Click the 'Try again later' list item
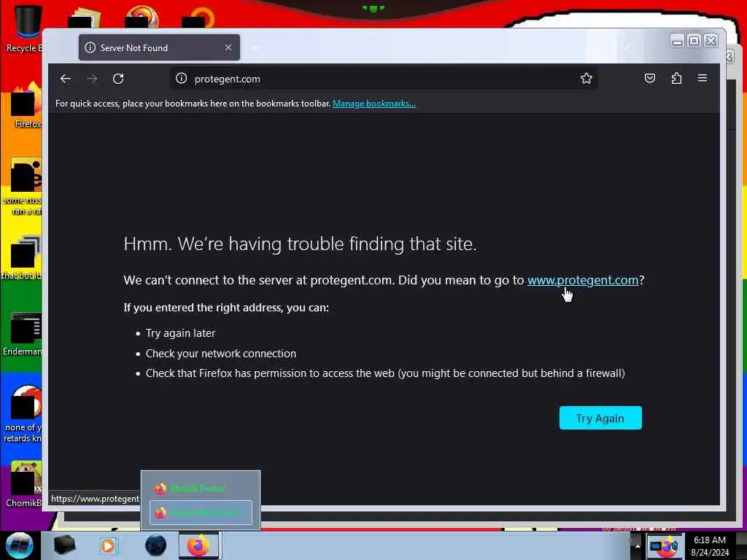This screenshot has height=560, width=747. [181, 333]
